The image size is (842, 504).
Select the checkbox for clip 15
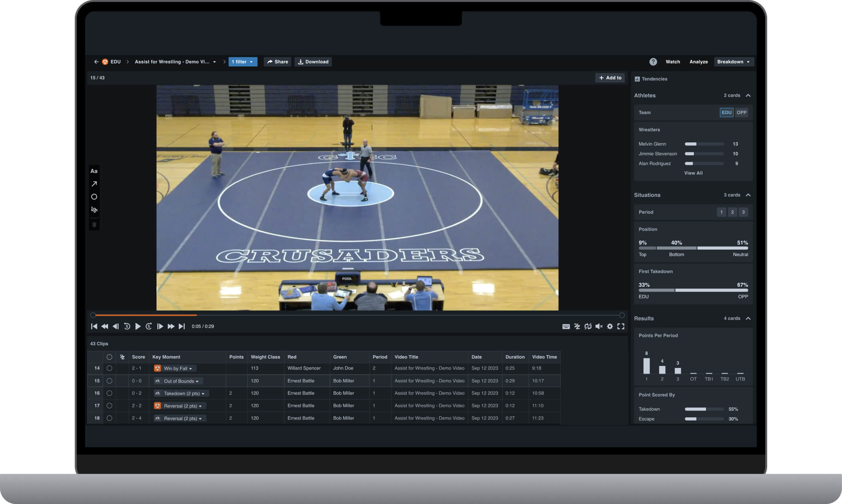point(110,381)
